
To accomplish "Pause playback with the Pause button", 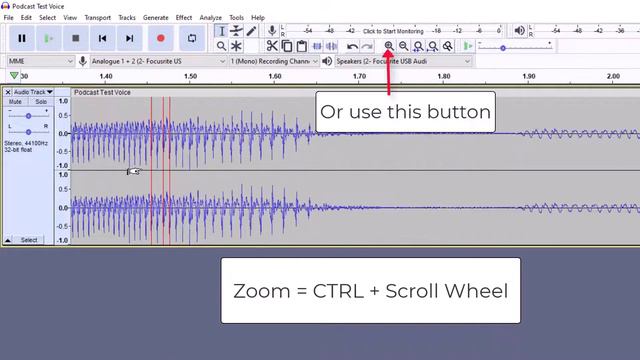I will click(x=22, y=38).
